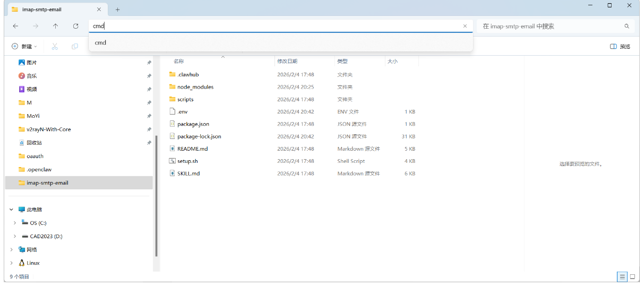The width and height of the screenshot is (644, 287).
Task: Sort by 名称 column
Action: click(x=179, y=62)
